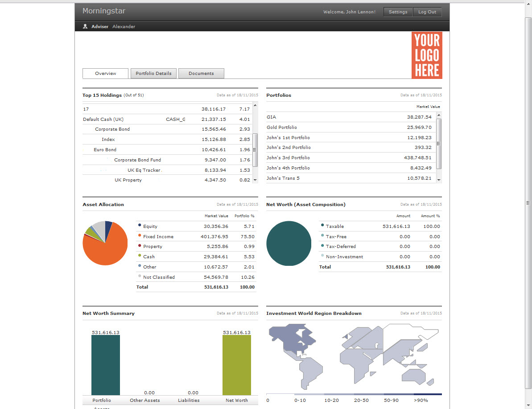Select the Overview tab
The width and height of the screenshot is (532, 409).
click(x=106, y=74)
